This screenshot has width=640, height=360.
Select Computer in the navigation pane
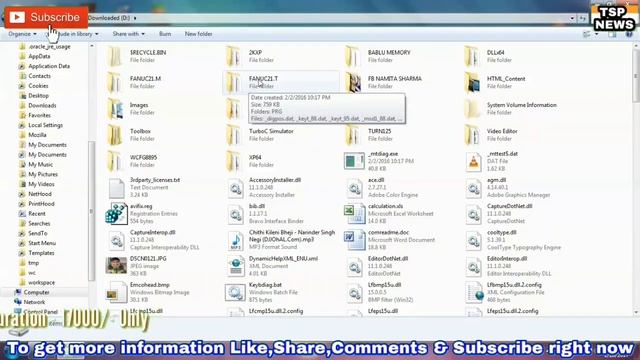pyautogui.click(x=36, y=292)
